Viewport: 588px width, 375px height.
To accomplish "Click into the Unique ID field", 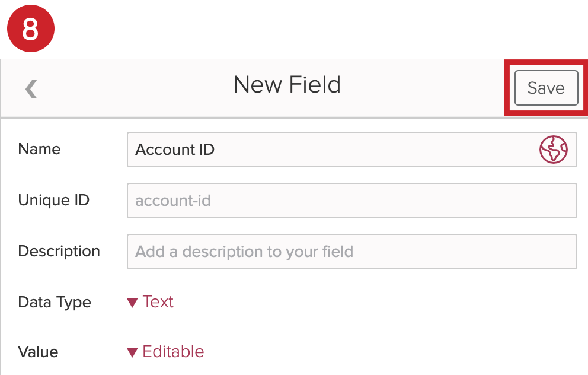I will 351,201.
